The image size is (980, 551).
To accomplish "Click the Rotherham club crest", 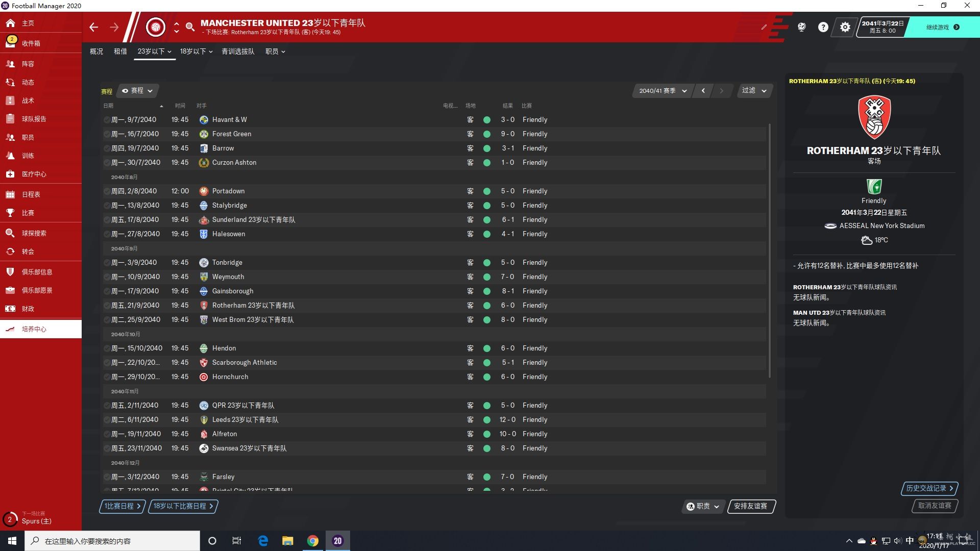I will (874, 117).
